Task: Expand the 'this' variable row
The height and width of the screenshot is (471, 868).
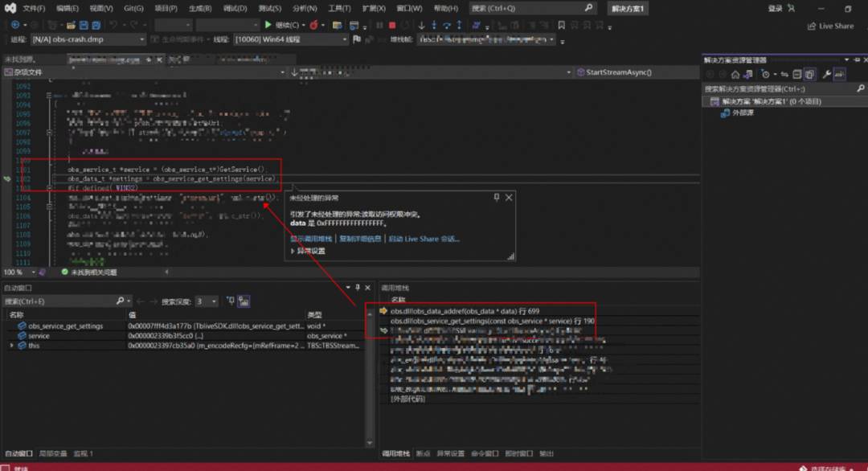Action: [x=11, y=346]
